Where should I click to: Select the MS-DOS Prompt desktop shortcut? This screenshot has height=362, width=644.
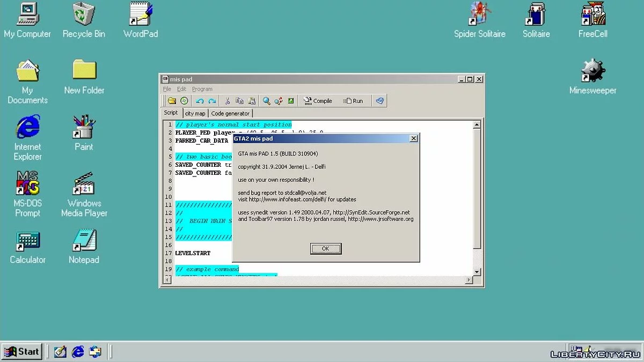click(x=27, y=194)
